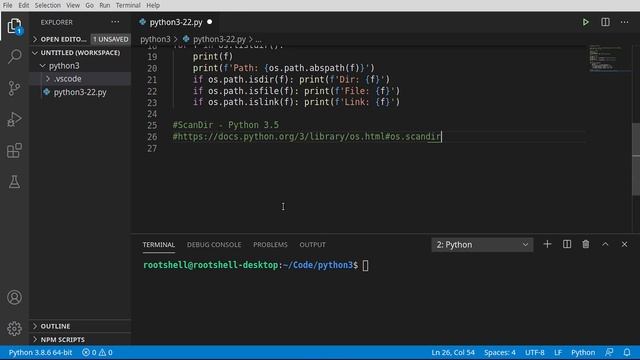Open the Terminal menu
The image size is (640, 360).
pos(128,5)
